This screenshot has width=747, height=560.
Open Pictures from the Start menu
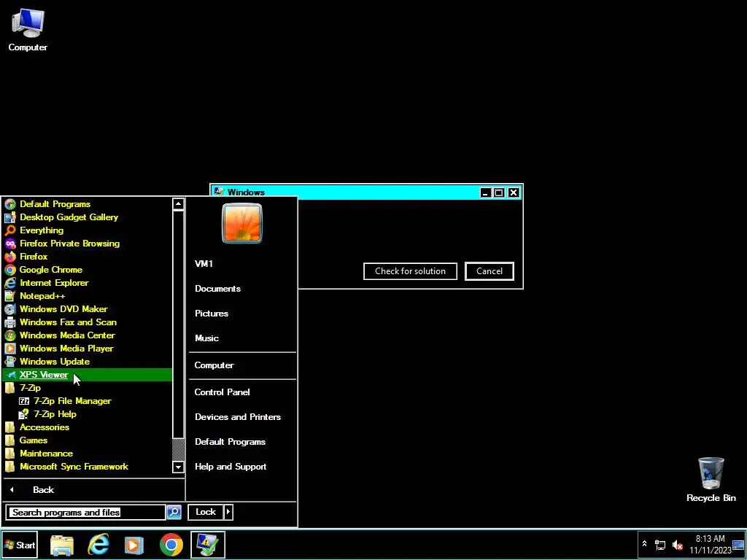[x=242, y=314]
